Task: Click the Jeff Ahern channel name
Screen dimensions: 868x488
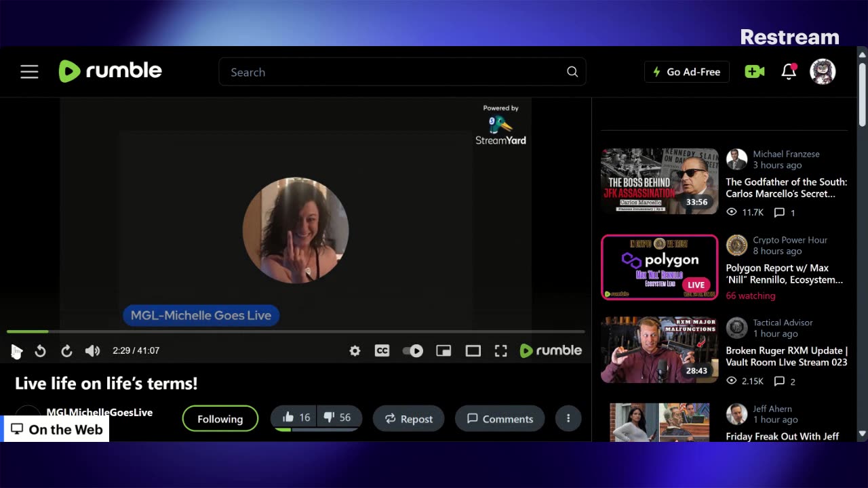Action: tap(772, 409)
